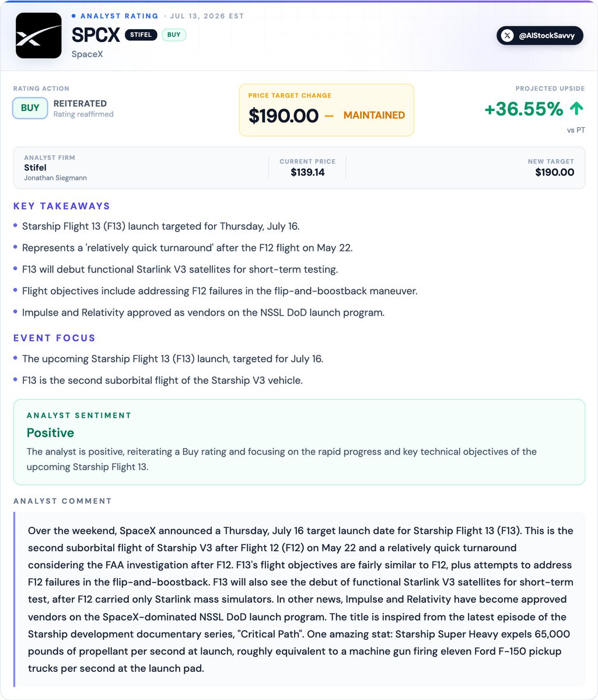Click the $190.00 price target box

click(x=327, y=110)
